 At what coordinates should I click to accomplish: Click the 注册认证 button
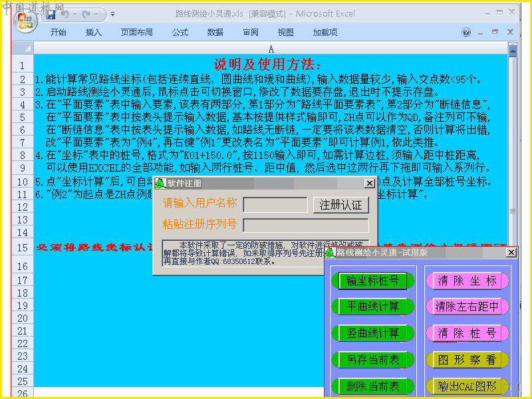[340, 205]
